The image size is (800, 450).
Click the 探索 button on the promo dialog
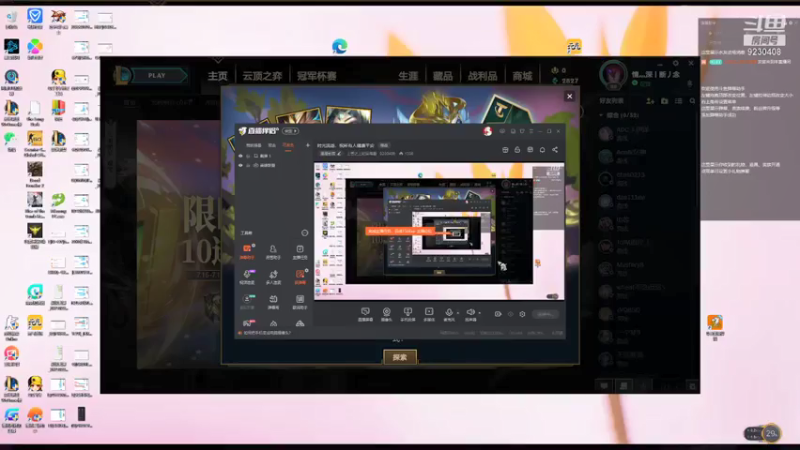click(x=400, y=357)
